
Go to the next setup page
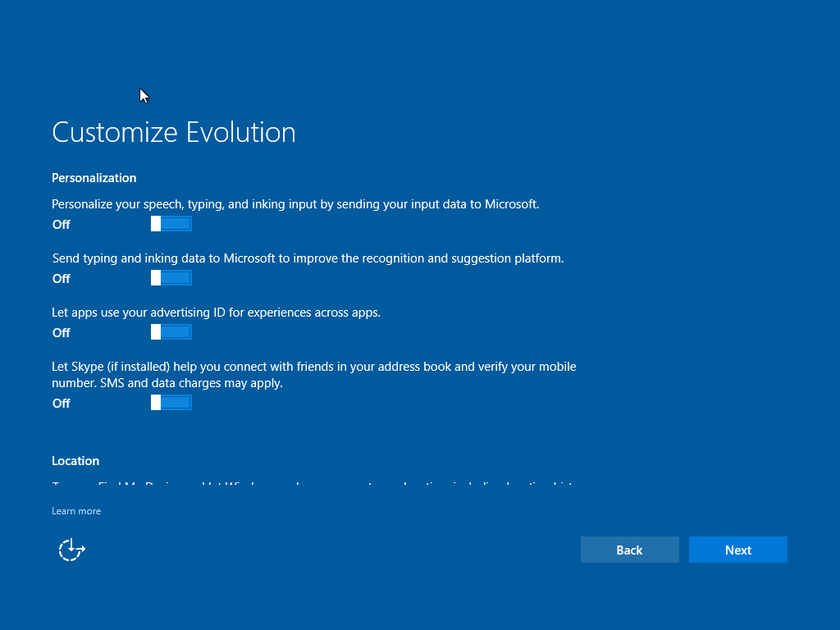click(x=737, y=550)
